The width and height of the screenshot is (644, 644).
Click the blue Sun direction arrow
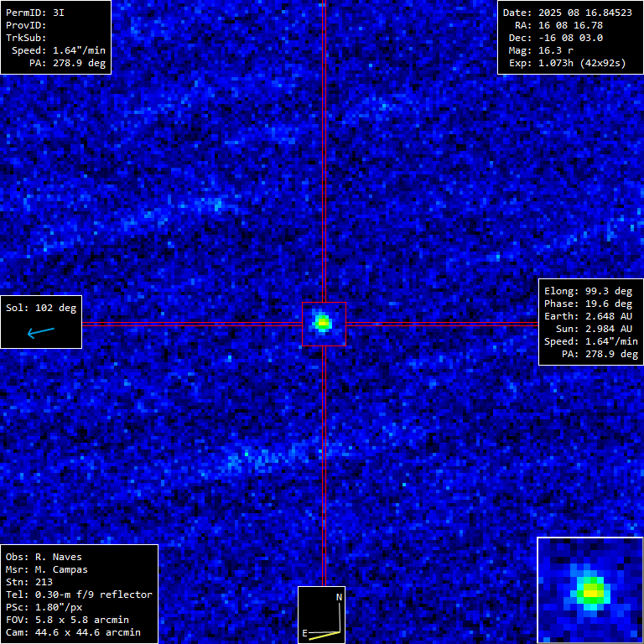[x=40, y=332]
